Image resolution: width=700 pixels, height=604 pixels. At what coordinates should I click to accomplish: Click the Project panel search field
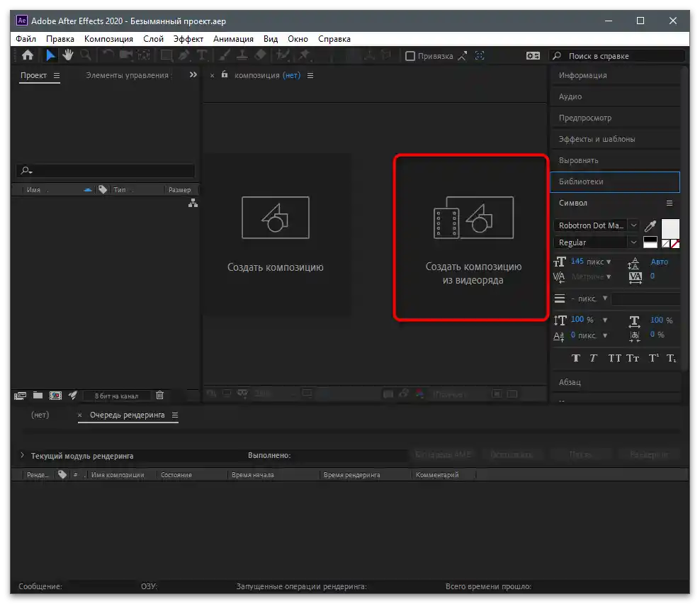coord(106,170)
